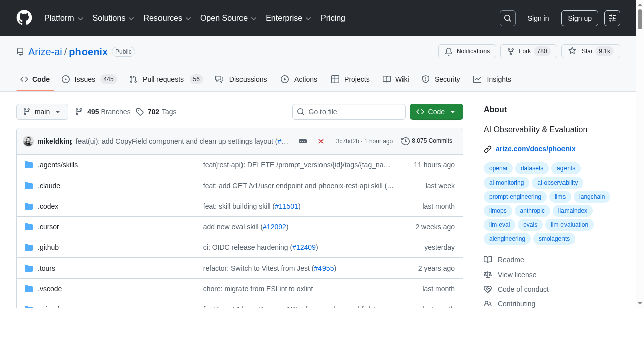Fork the phoenix repository
Viewport: 644px width, 352px height.
[528, 51]
